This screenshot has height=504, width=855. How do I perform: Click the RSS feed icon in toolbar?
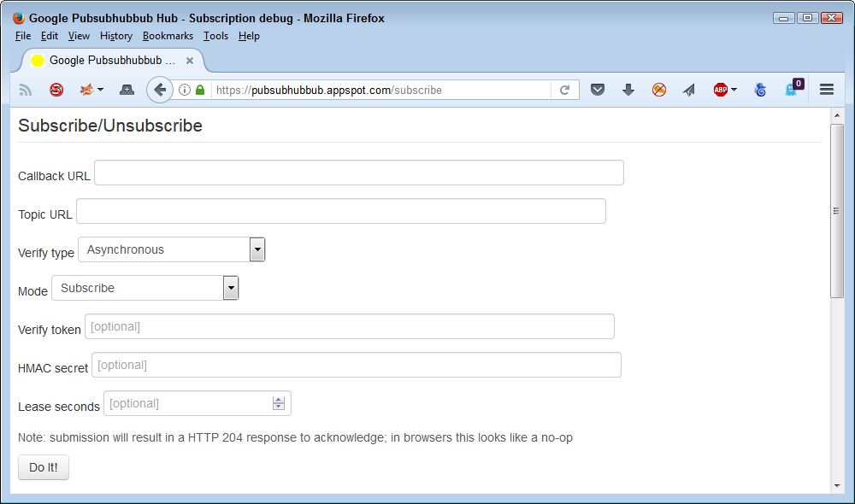[25, 90]
